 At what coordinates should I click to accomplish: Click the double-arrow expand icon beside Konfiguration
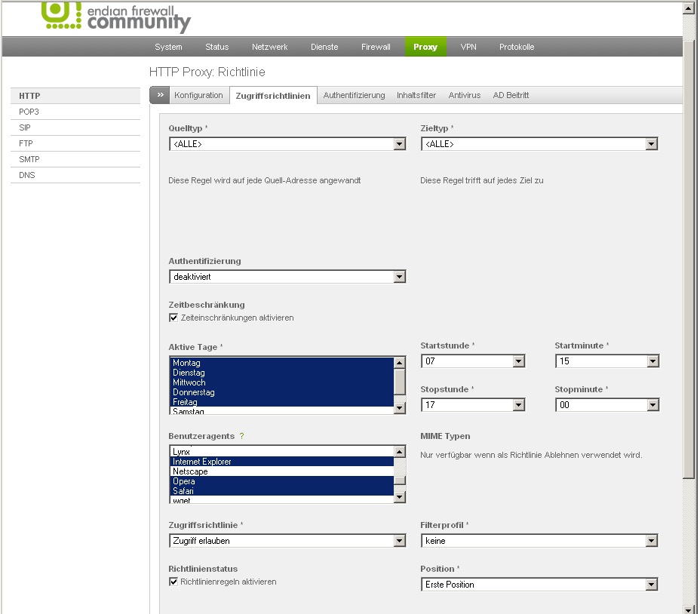click(159, 95)
